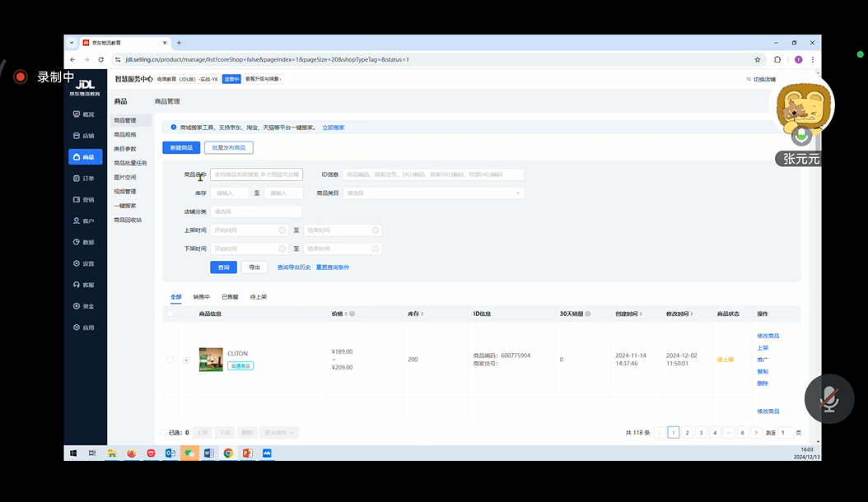Toggle the 已选 checkbox in the bottom bar
868x502 pixels.
[166, 432]
